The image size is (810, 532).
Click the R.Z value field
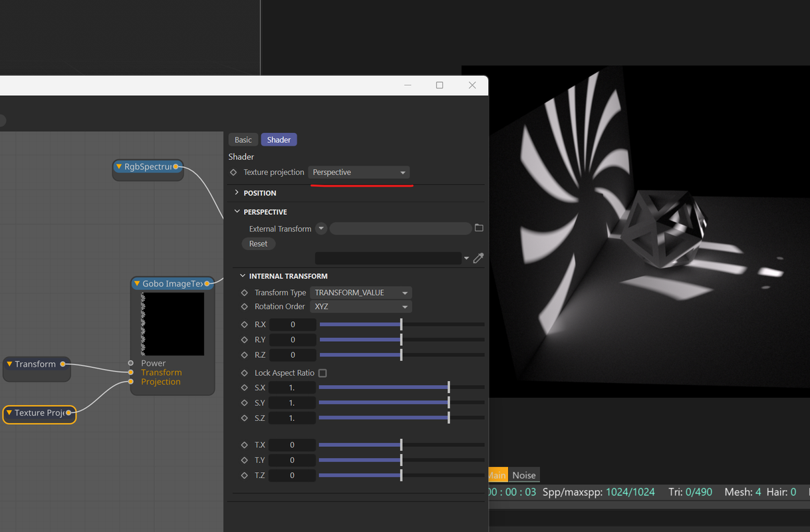[x=293, y=355]
